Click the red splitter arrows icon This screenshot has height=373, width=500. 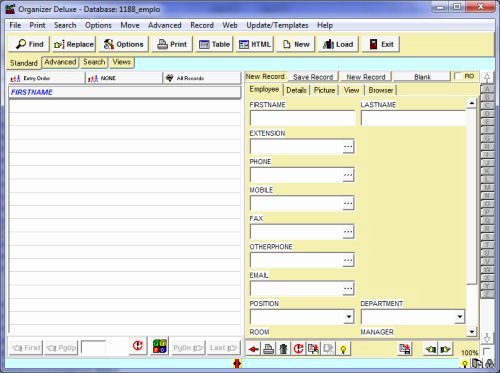237,363
